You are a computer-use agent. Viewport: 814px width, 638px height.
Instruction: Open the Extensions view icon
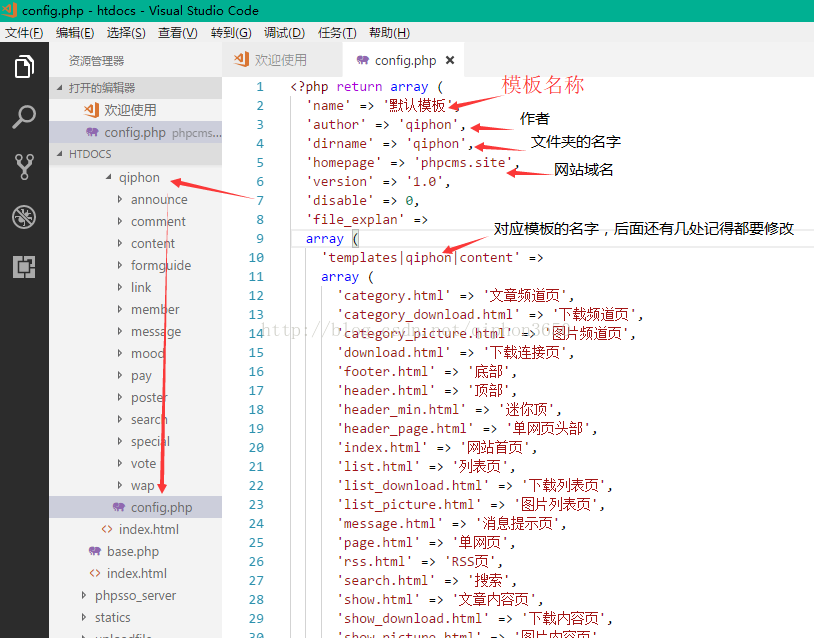[24, 267]
